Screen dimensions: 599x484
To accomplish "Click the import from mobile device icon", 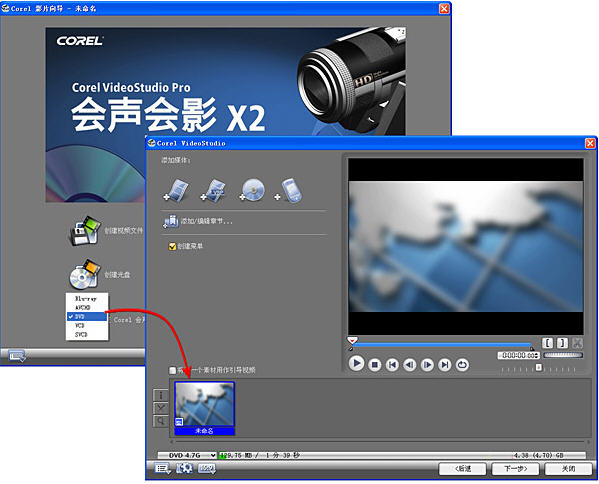I will click(289, 190).
